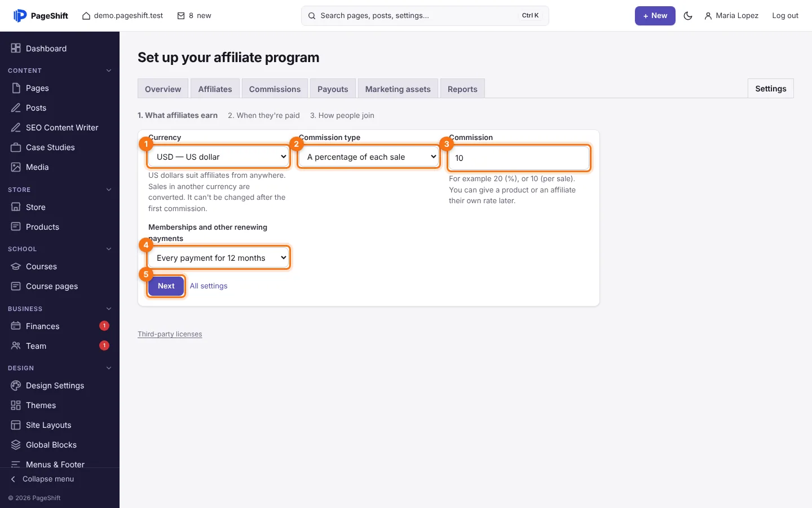Image resolution: width=812 pixels, height=508 pixels.
Task: Toggle dark mode moon icon
Action: [688, 16]
